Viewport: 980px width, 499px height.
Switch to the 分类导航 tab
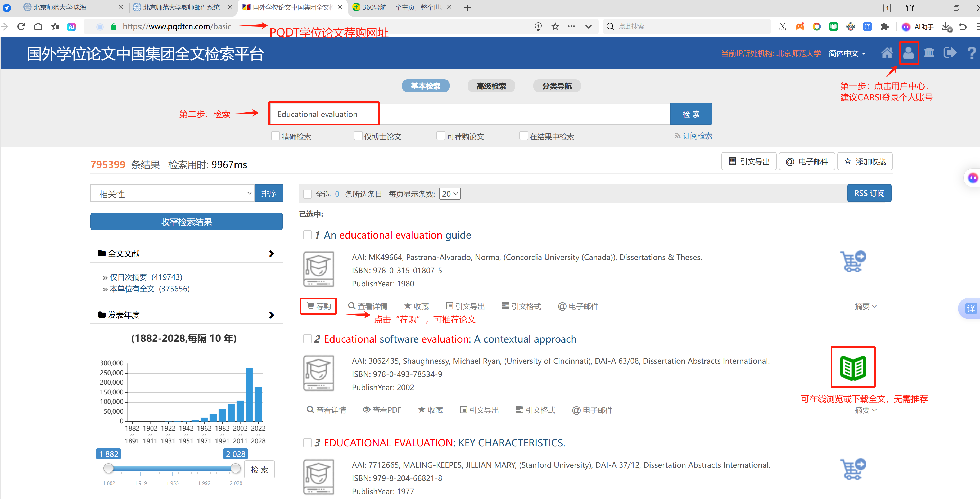(557, 86)
